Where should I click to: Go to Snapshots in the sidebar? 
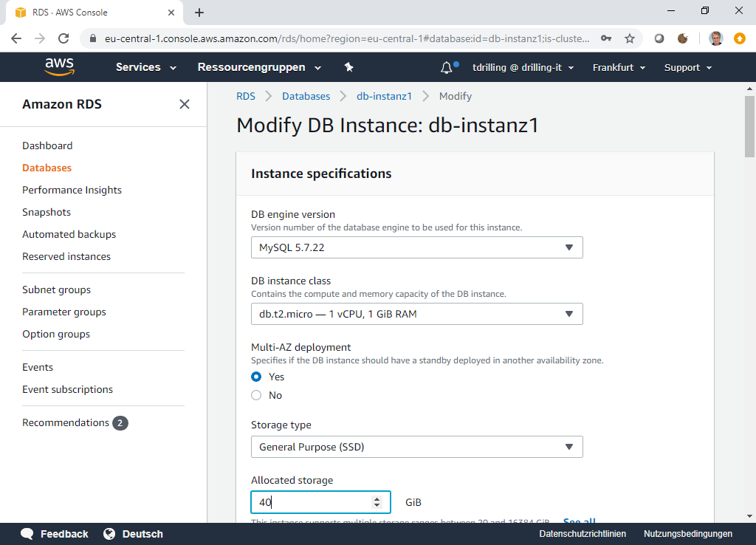point(47,212)
